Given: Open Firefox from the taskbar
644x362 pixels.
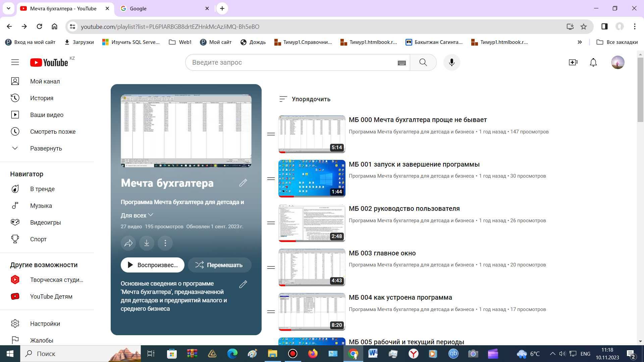Looking at the screenshot, I should [x=313, y=354].
